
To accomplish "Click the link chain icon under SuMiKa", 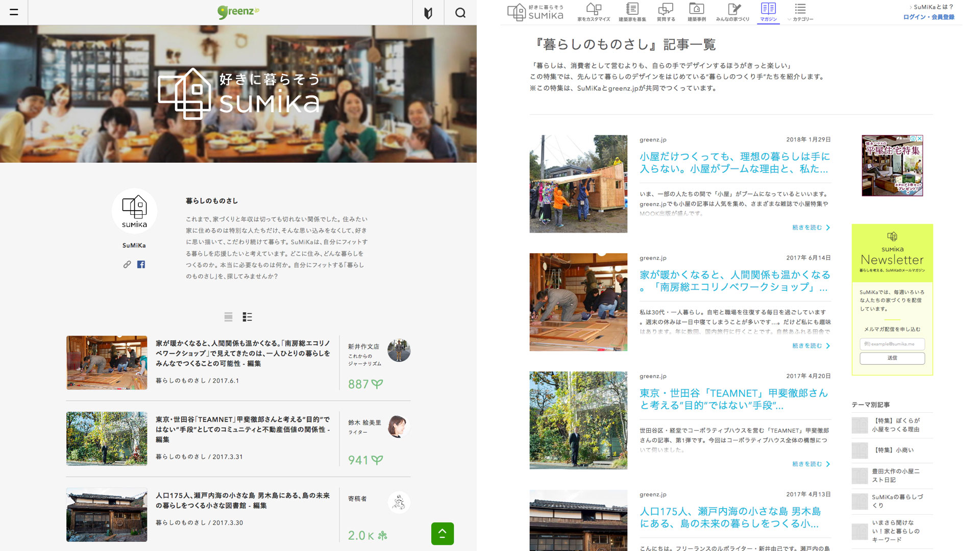I will coord(127,264).
